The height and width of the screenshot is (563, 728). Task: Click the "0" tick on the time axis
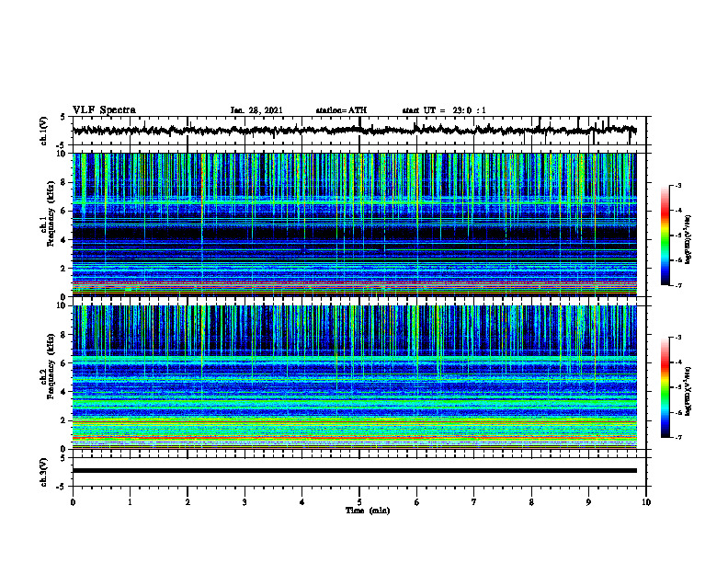pyautogui.click(x=73, y=502)
